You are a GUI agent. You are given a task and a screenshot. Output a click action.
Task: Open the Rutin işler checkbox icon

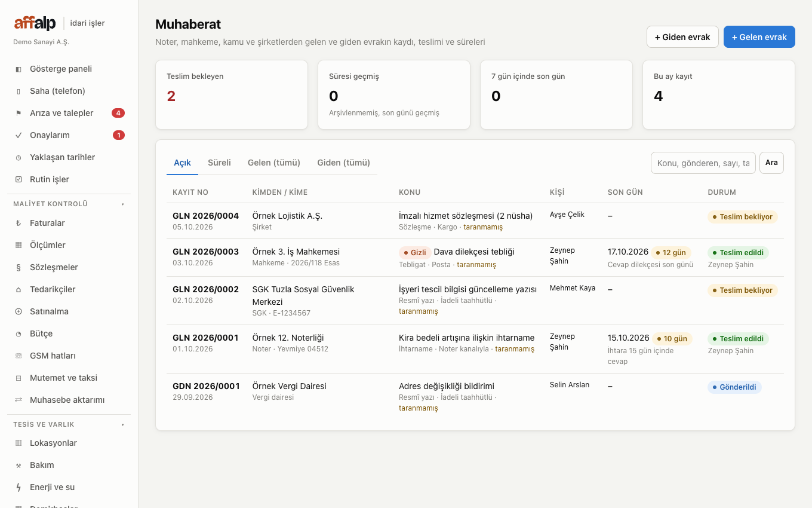19,180
